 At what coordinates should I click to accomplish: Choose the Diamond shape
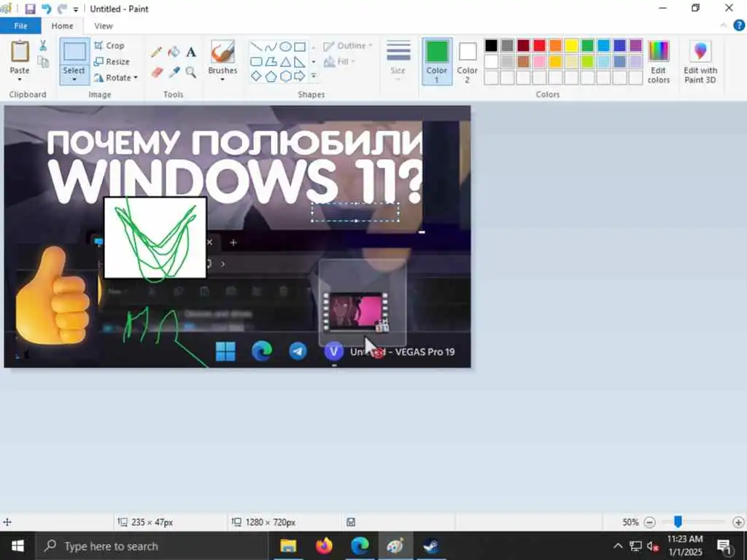click(x=256, y=76)
